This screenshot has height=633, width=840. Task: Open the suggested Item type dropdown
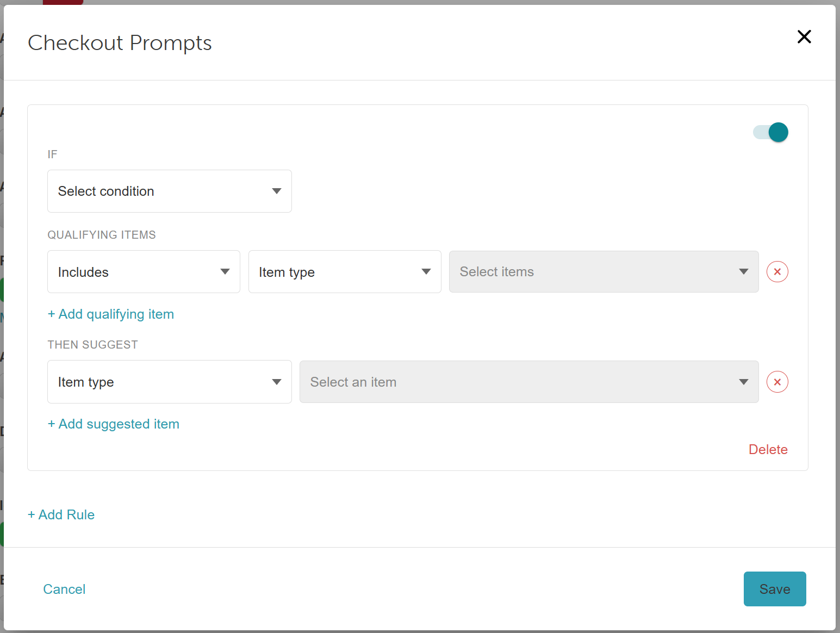click(170, 382)
